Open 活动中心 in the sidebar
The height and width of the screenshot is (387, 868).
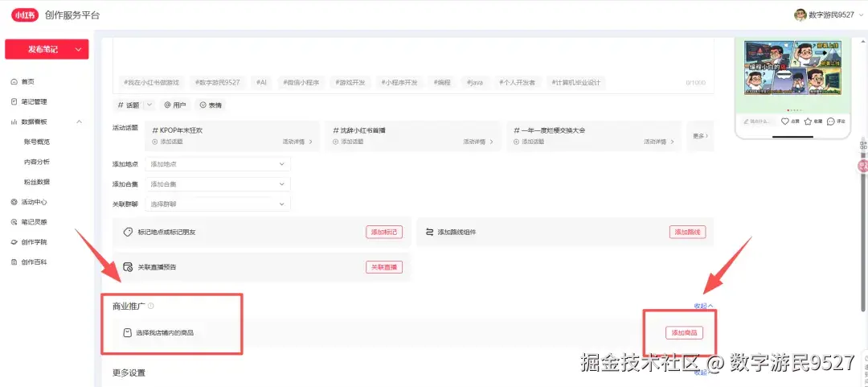34,202
